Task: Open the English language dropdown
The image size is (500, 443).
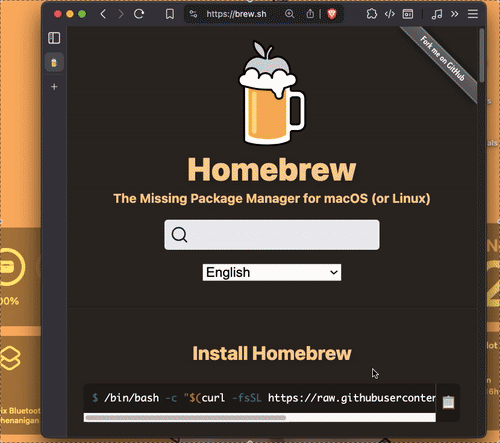Action: coord(272,273)
